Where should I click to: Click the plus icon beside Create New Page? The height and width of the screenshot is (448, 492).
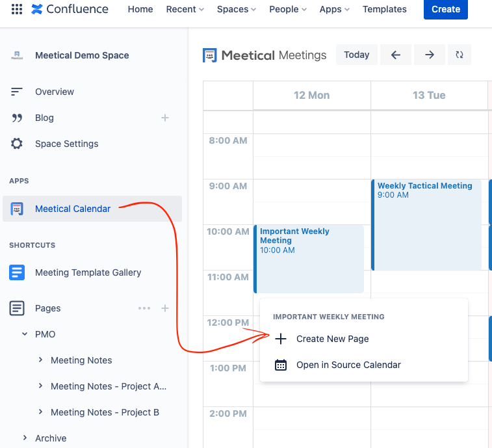click(x=281, y=339)
